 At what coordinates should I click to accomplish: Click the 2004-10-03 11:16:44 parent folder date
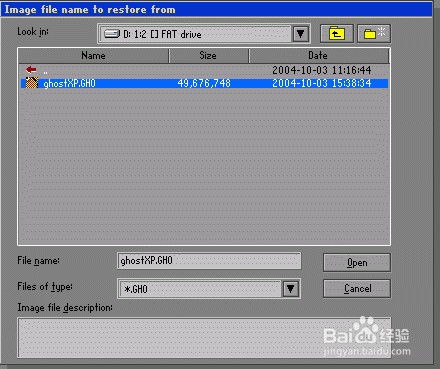click(x=322, y=70)
